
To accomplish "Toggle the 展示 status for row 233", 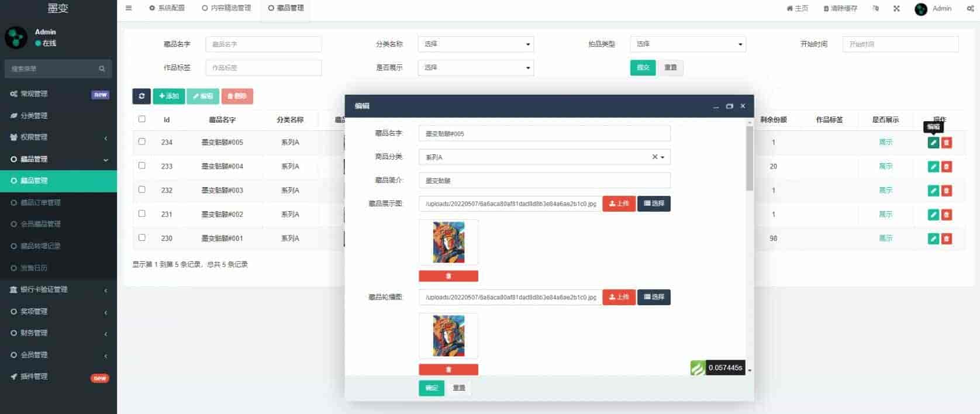I will pos(885,167).
